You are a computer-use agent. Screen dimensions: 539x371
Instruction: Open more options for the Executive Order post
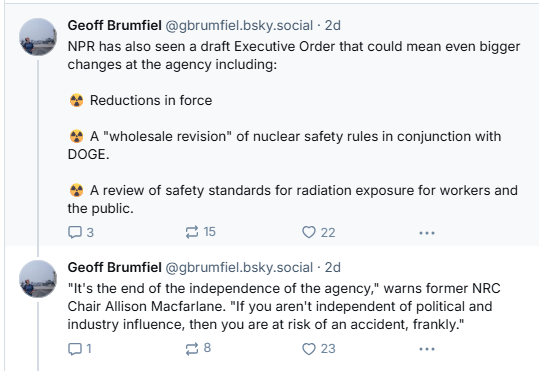[x=427, y=233]
